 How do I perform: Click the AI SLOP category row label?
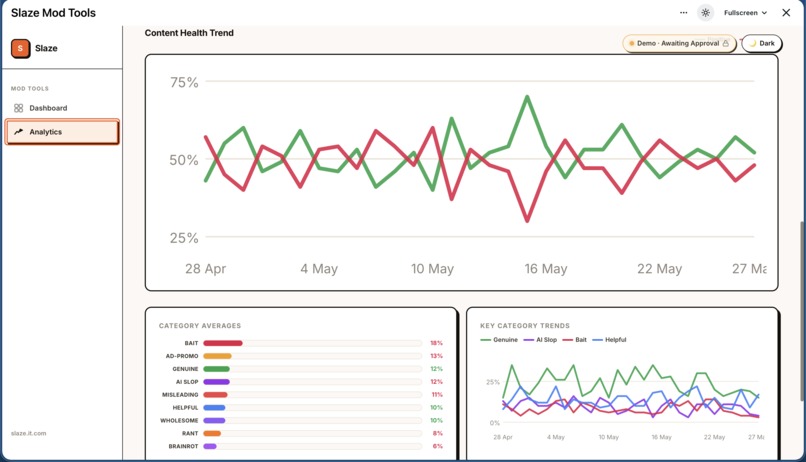[x=187, y=382]
